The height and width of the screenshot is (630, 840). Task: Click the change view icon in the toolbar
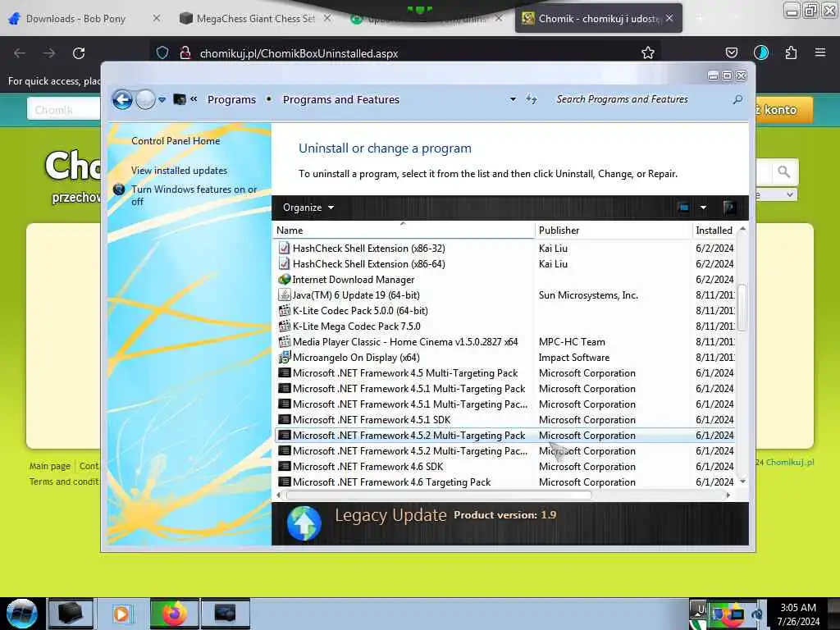683,208
